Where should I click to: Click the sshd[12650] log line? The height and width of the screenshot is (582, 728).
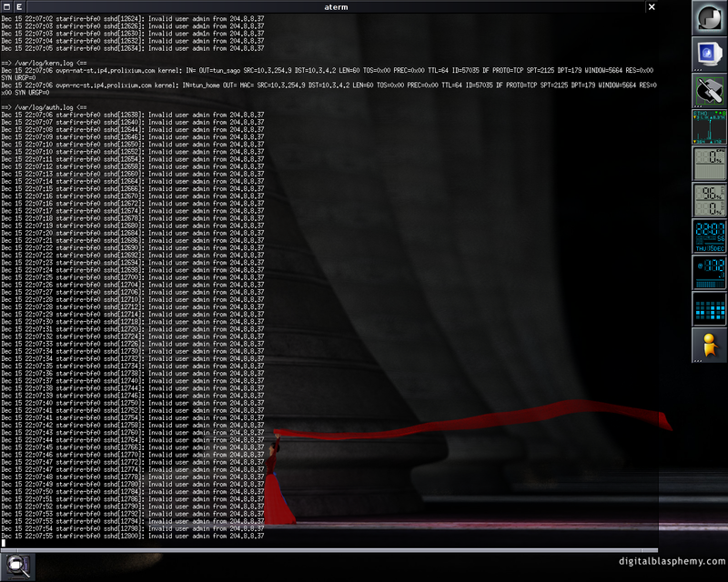133,145
